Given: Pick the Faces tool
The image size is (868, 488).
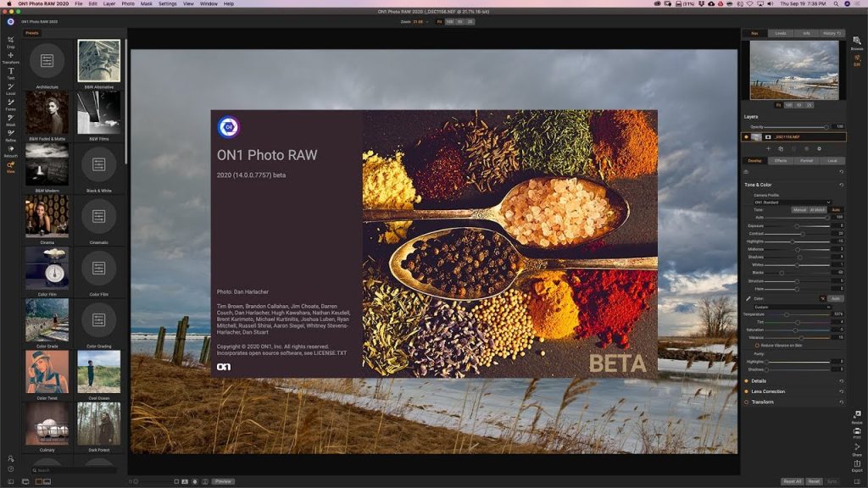Looking at the screenshot, I should tap(10, 103).
